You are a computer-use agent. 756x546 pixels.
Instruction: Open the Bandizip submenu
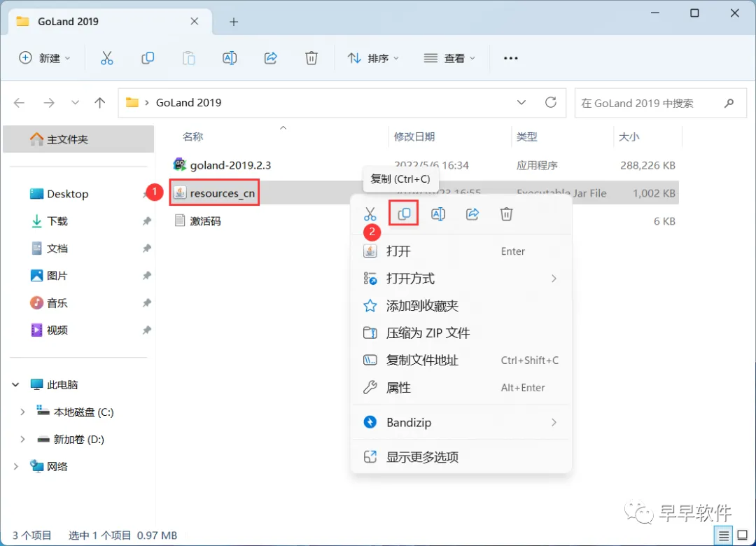(461, 423)
